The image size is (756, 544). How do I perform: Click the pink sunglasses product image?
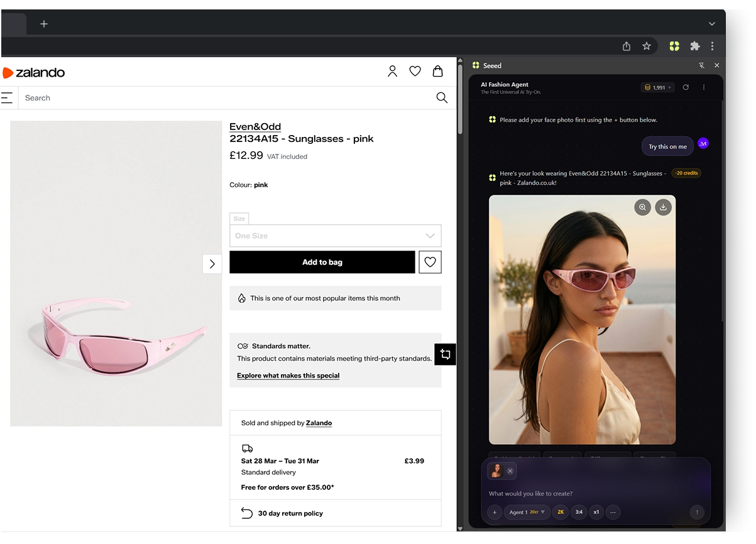[116, 273]
